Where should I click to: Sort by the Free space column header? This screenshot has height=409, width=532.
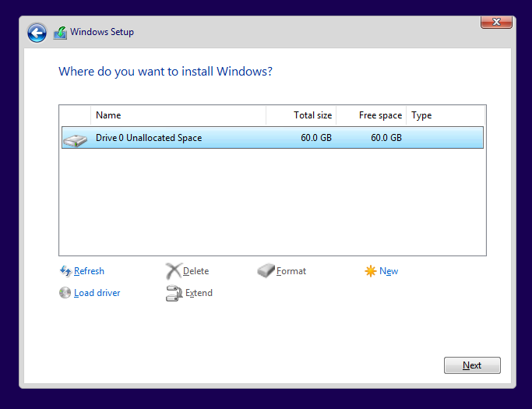[372, 115]
